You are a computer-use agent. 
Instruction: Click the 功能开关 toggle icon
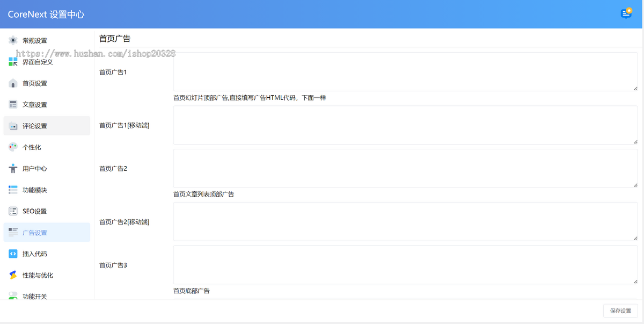[13, 296]
